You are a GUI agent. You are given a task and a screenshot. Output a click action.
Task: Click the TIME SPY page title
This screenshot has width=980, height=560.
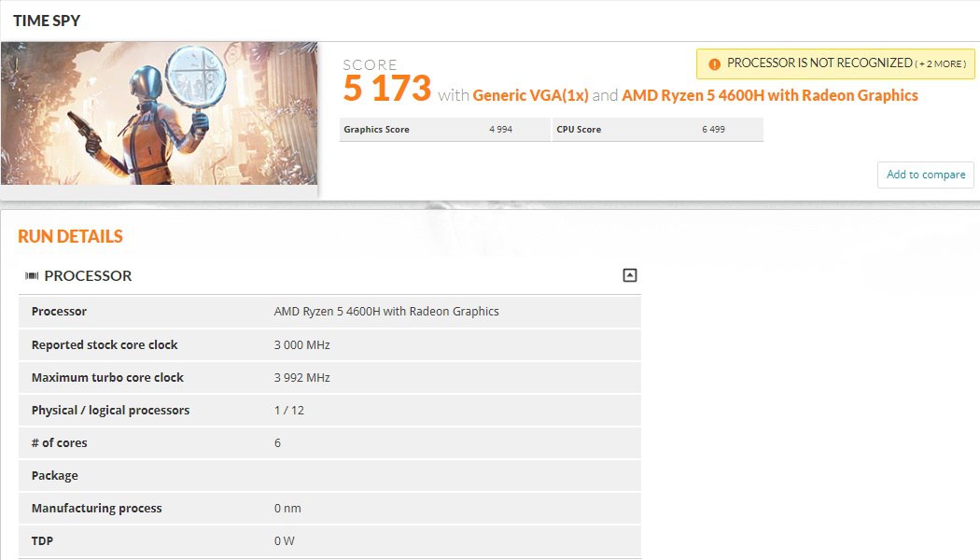click(47, 21)
